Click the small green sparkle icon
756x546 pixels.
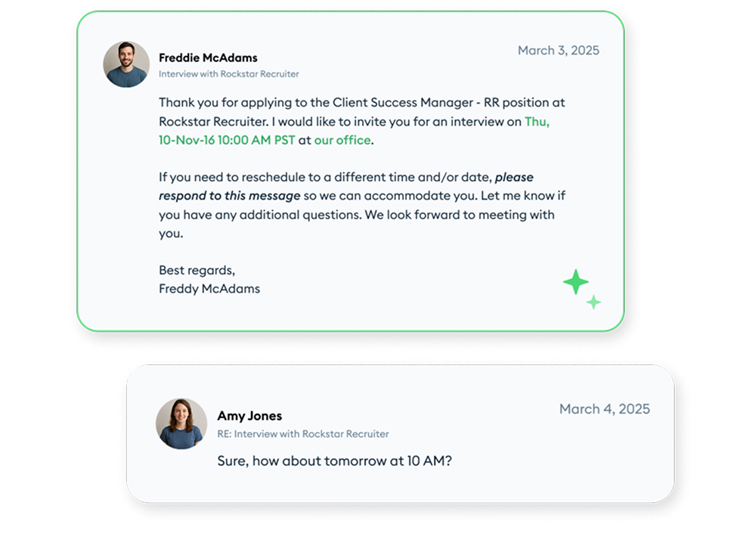pyautogui.click(x=594, y=302)
